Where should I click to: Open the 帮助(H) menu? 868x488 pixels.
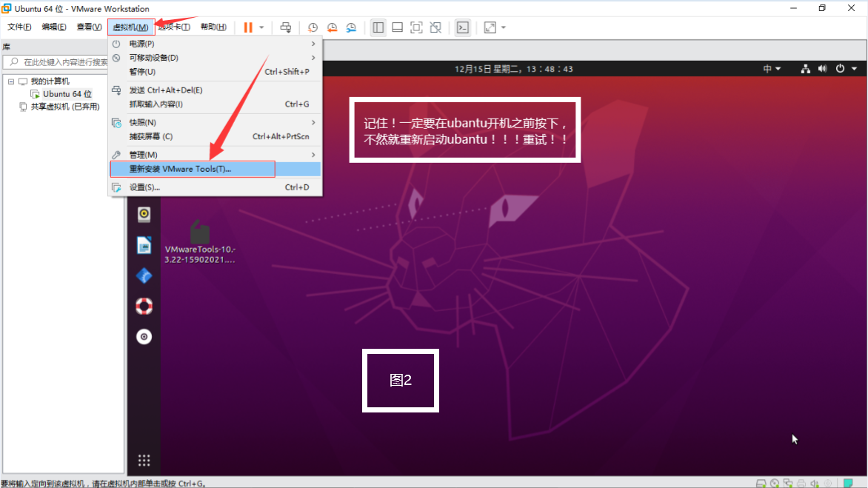[213, 27]
